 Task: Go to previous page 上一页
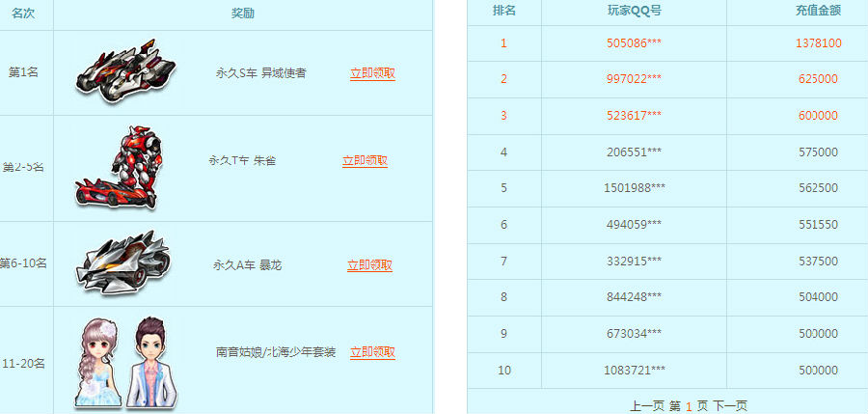(x=646, y=406)
